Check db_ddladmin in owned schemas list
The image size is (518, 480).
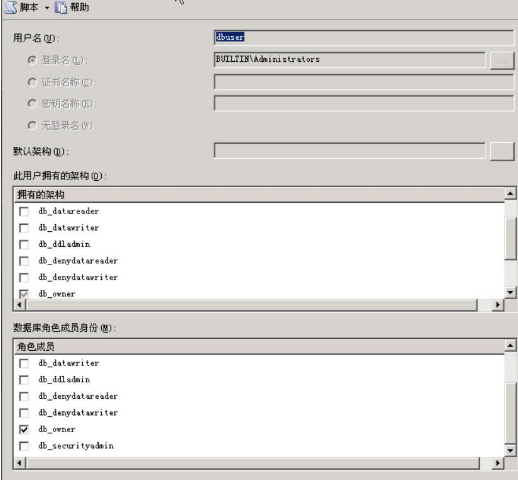point(24,244)
